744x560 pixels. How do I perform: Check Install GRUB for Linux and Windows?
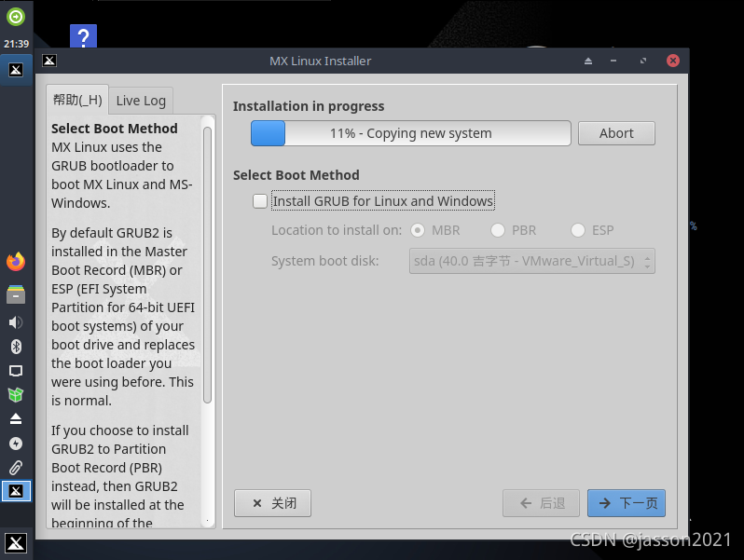click(260, 201)
